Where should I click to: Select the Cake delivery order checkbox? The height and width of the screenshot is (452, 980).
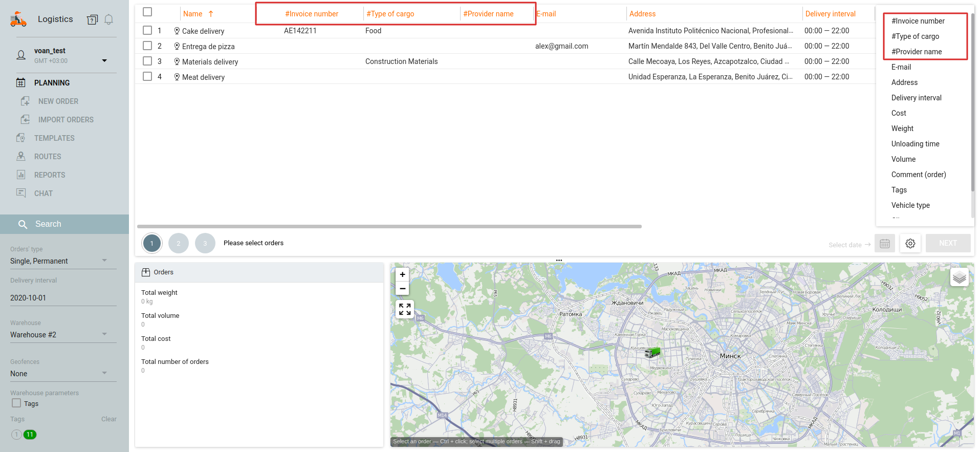[147, 31]
